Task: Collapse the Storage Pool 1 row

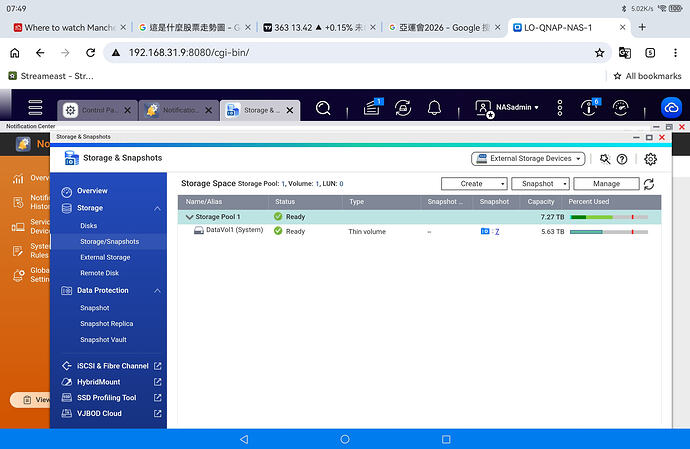Action: pyautogui.click(x=190, y=217)
